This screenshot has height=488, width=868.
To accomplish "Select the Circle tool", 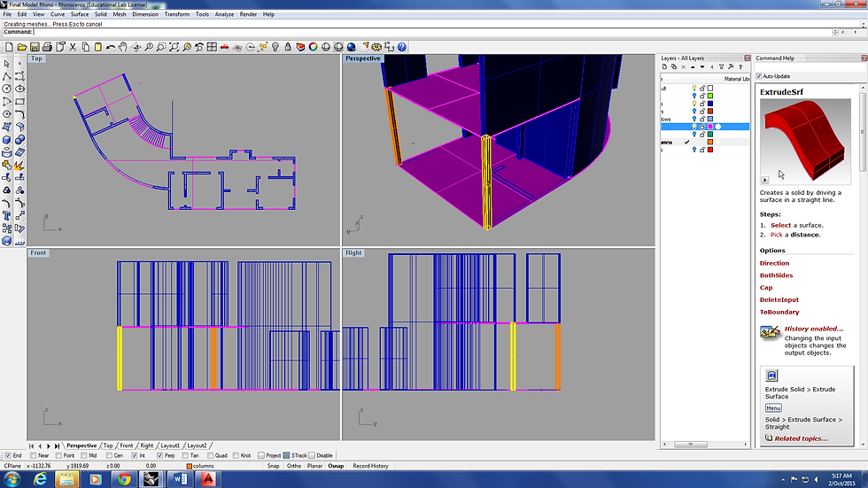I will click(7, 89).
